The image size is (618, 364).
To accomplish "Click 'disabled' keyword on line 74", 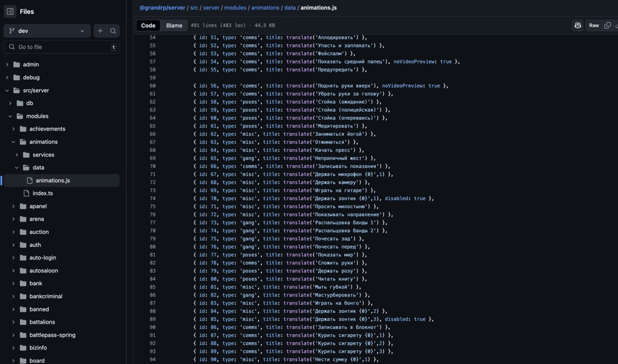I will [x=397, y=198].
